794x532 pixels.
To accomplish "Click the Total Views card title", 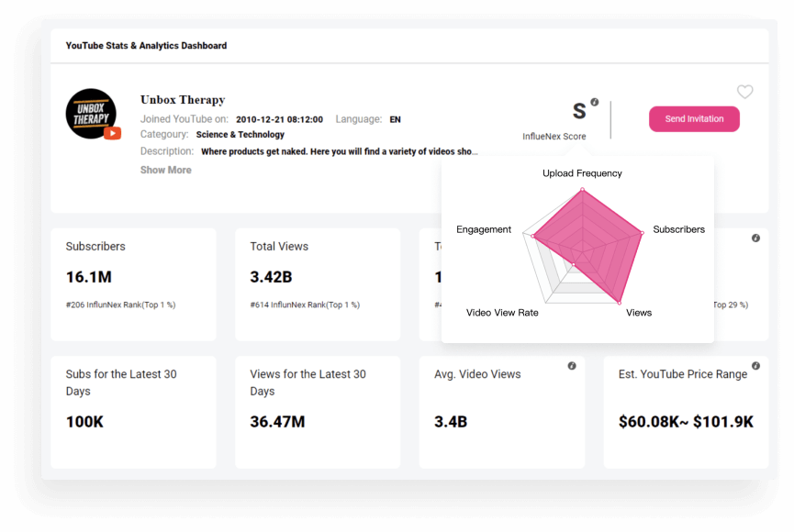I will [x=279, y=247].
